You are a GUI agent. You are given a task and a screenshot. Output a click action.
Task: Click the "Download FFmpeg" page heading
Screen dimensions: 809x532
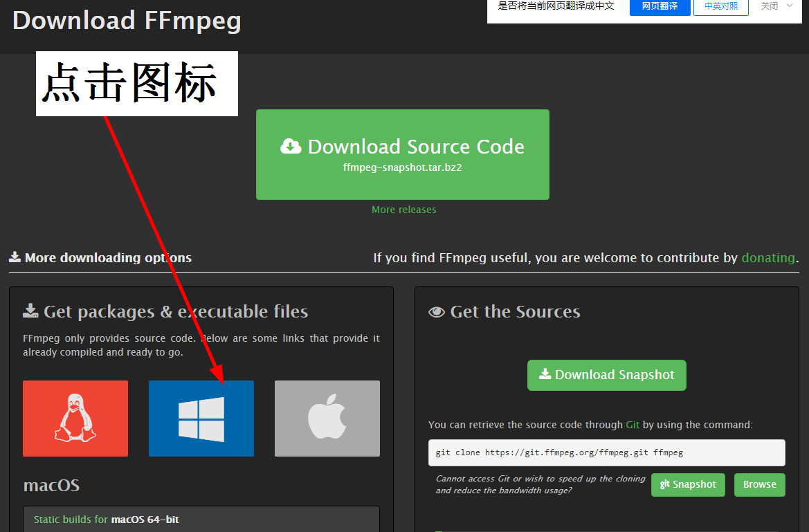coord(127,21)
